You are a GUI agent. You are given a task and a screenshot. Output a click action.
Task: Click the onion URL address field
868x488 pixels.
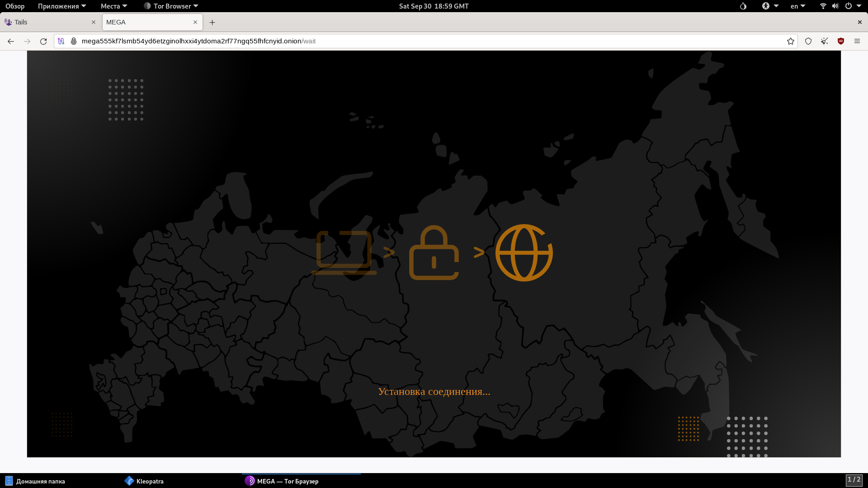click(x=407, y=41)
